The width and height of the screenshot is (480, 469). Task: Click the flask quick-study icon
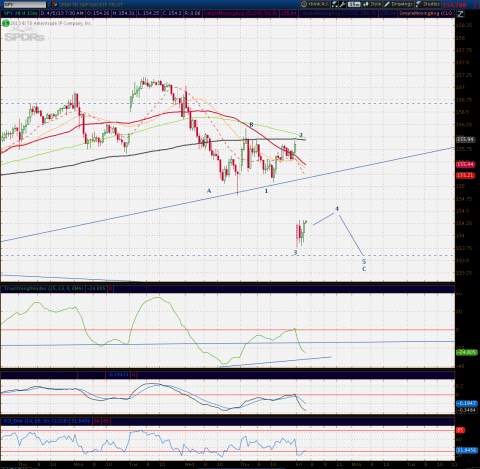(334, 4)
